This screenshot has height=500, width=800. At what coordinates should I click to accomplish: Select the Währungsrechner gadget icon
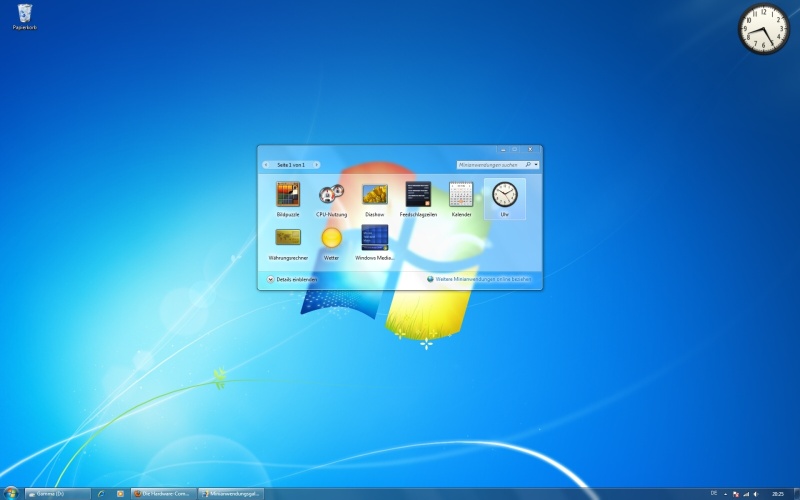pos(288,237)
